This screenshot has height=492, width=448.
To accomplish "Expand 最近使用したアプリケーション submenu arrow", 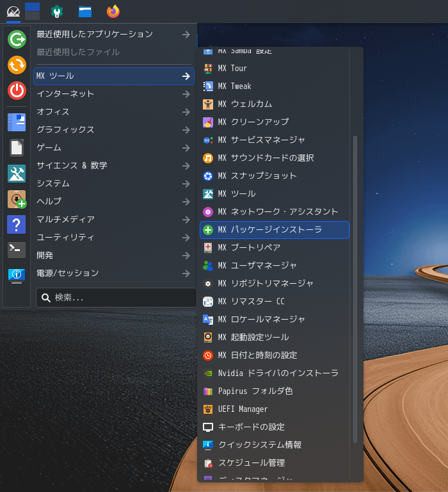I will point(186,34).
